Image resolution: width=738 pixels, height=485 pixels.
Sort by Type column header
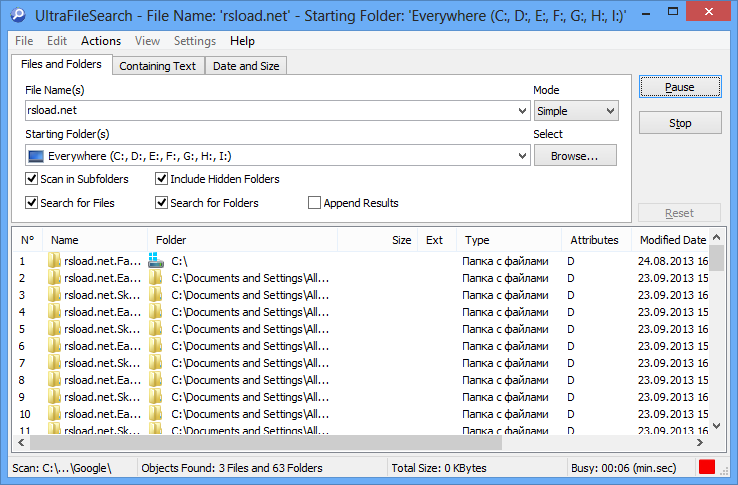click(x=509, y=240)
